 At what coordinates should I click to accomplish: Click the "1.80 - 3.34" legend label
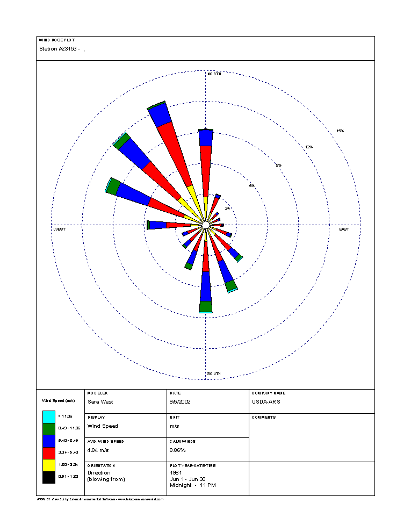(x=68, y=464)
